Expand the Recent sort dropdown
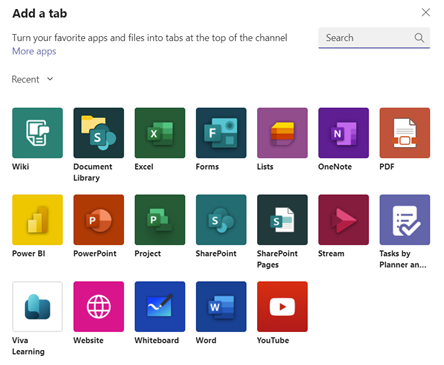Image resolution: width=444 pixels, height=365 pixels. [32, 79]
